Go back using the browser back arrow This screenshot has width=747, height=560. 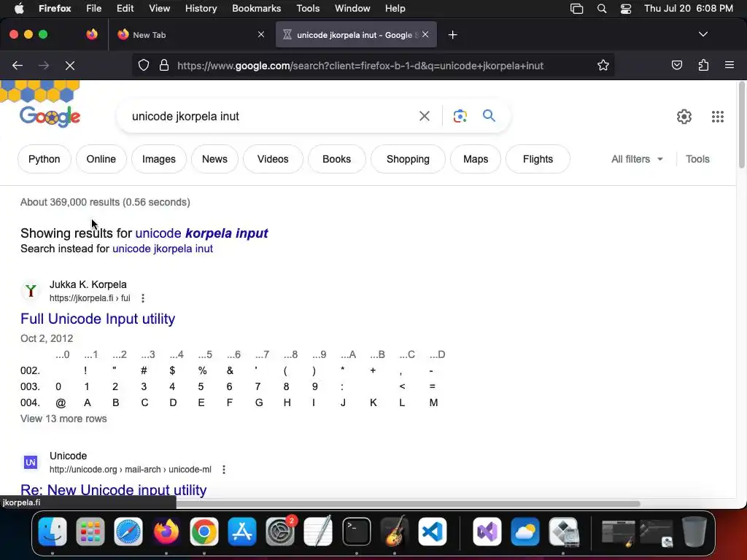tap(18, 65)
